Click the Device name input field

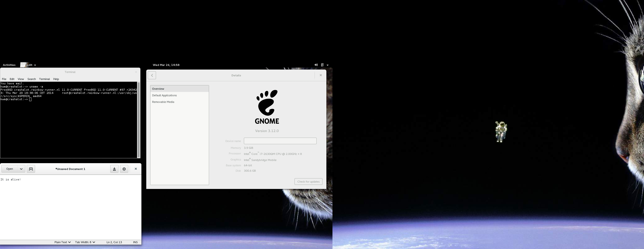(x=280, y=141)
